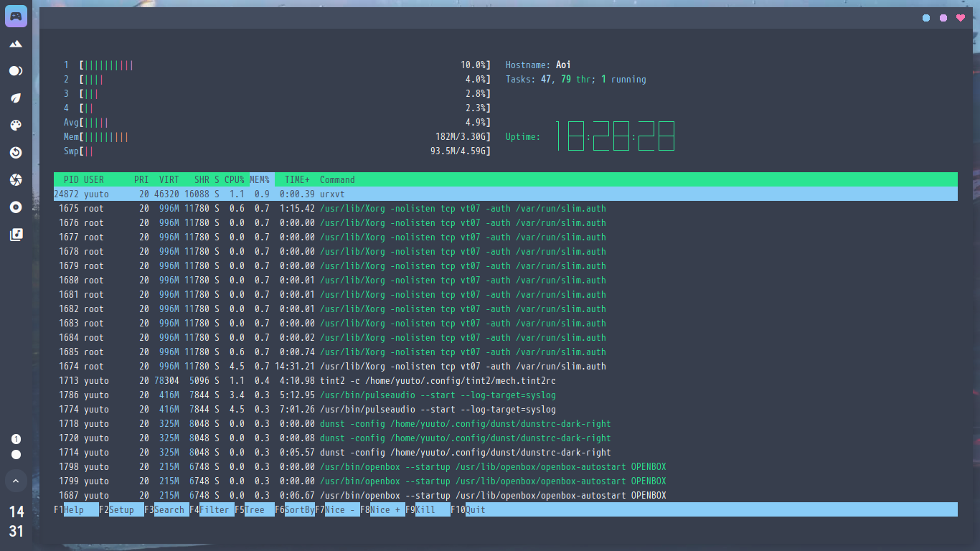Click the disc icon in the sidebar

(x=16, y=207)
